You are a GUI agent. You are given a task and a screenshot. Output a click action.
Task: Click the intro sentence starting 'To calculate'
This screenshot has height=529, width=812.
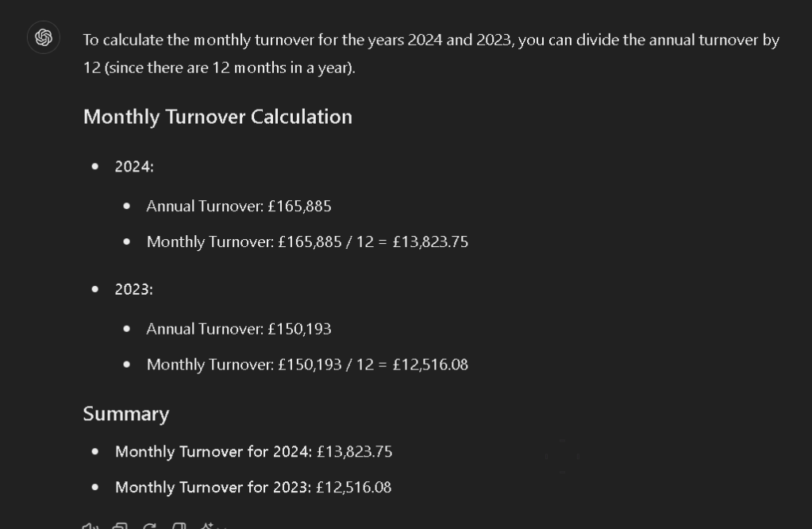[x=431, y=41]
